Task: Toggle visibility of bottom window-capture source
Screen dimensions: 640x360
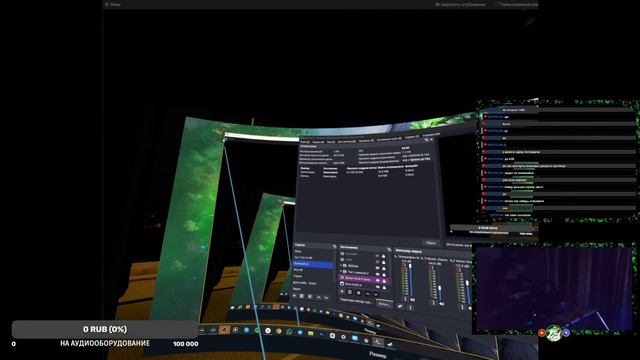Action: tap(378, 287)
